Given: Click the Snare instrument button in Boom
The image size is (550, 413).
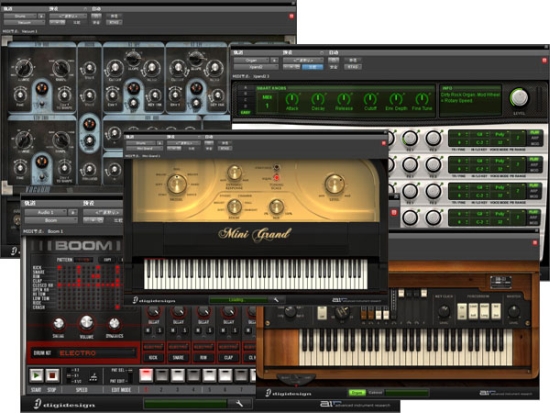Looking at the screenshot, I should point(178,358).
